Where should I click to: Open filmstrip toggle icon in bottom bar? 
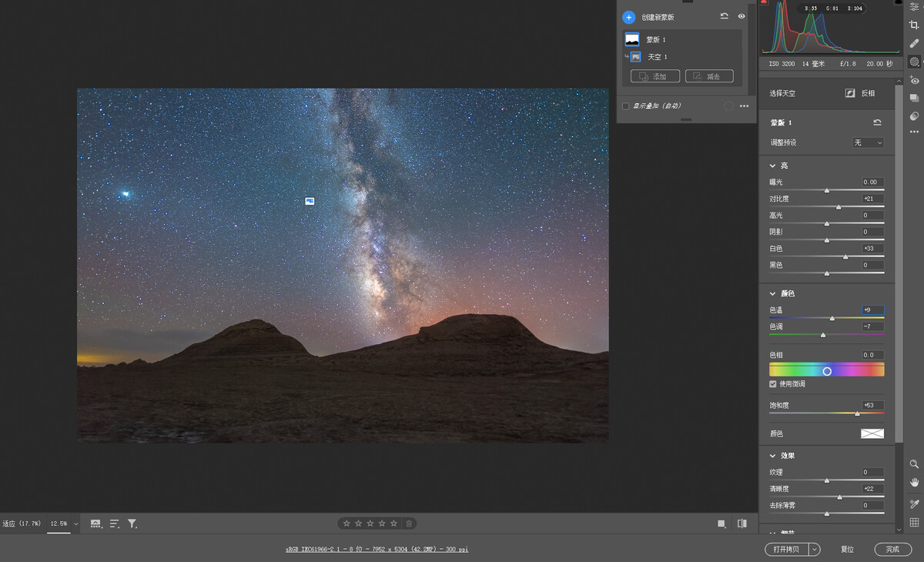tap(96, 524)
